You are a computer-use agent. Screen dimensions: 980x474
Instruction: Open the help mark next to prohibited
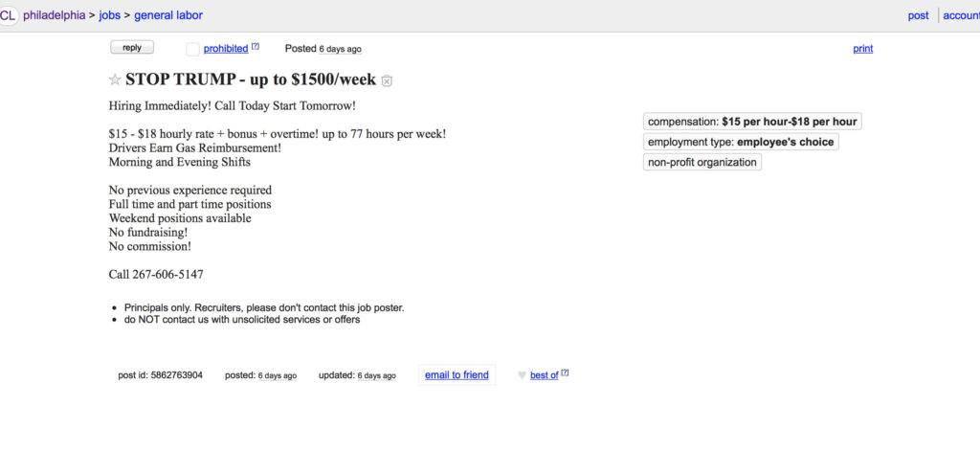[255, 46]
